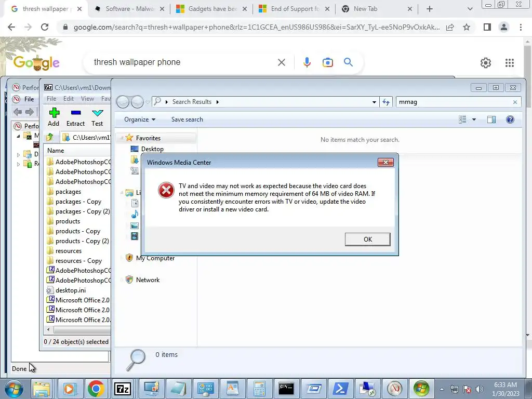
Task: Open the 7-Zip File menu
Action: 51,99
